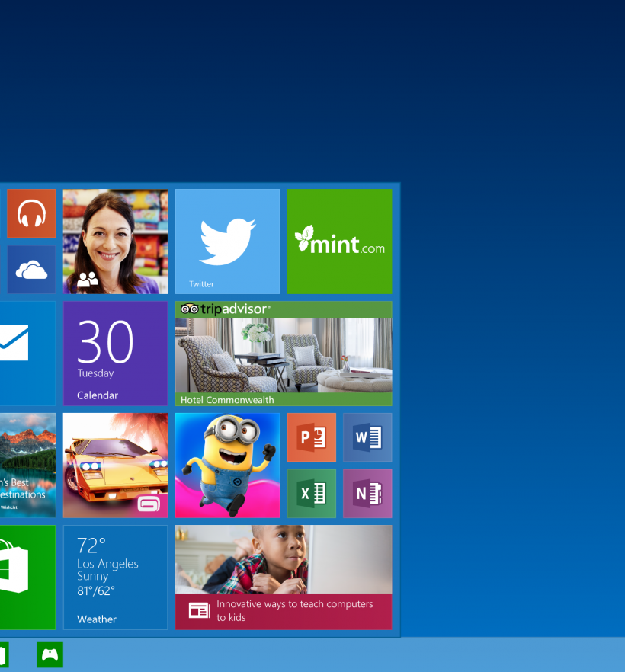
Task: Launch the Minion Rush game tile
Action: click(227, 466)
